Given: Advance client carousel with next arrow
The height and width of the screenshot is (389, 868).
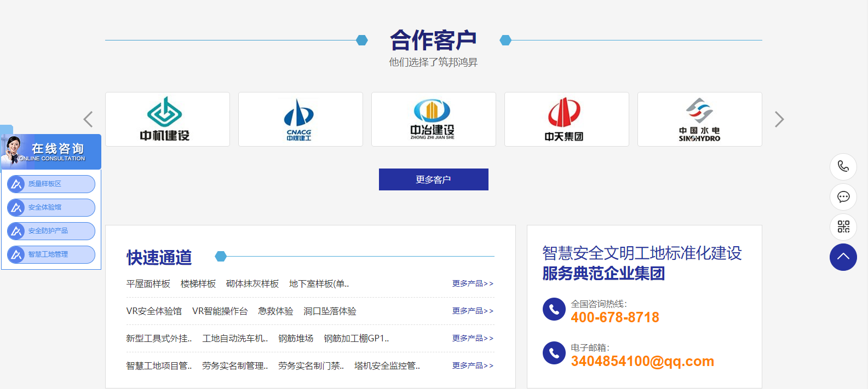Looking at the screenshot, I should [x=779, y=119].
